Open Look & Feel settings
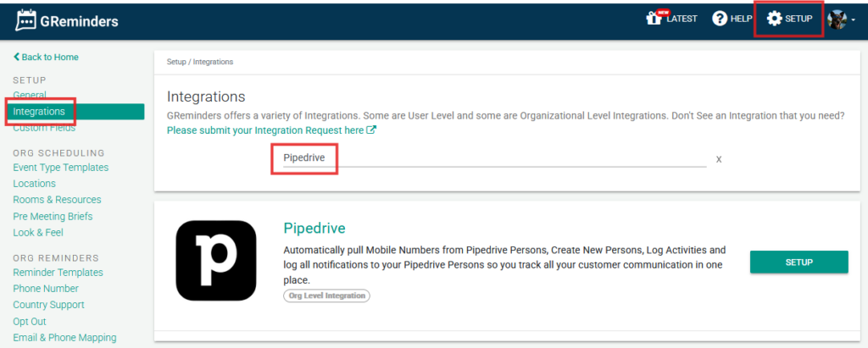Screen dimensions: 868x348 (x=38, y=233)
